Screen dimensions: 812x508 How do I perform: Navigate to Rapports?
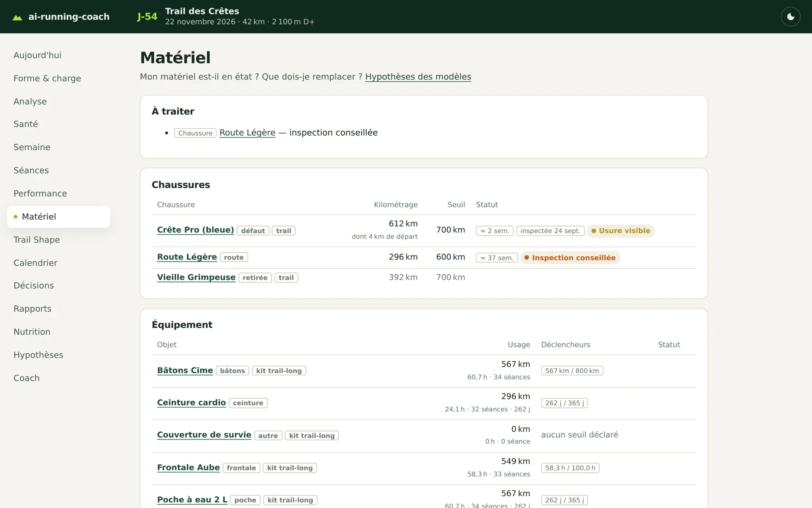tap(32, 309)
